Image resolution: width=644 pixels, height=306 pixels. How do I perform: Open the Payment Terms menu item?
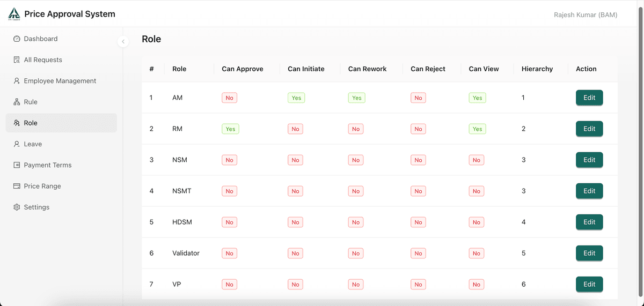point(61,165)
